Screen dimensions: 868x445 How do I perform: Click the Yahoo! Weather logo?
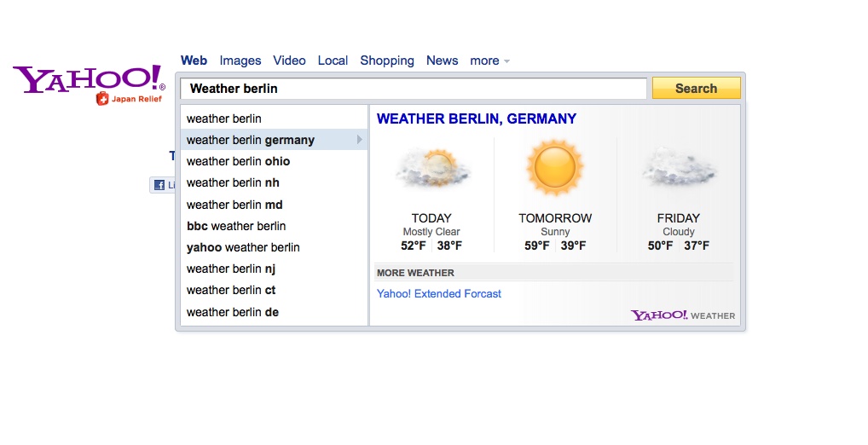[x=683, y=315]
